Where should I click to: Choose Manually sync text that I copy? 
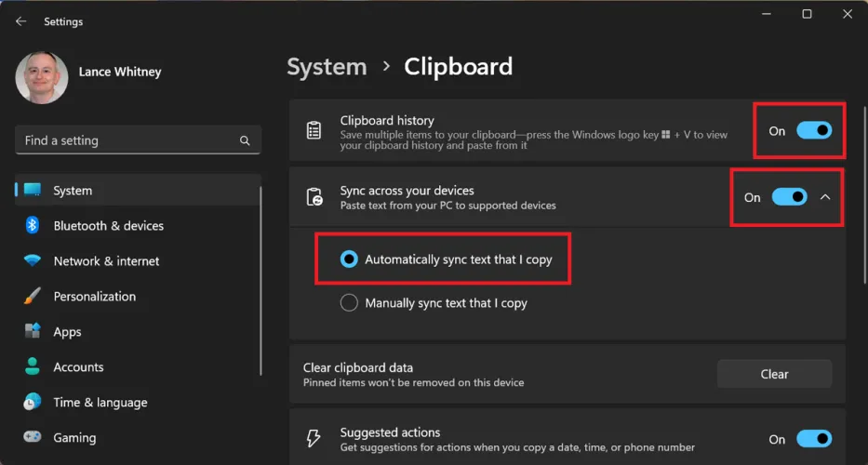point(349,303)
